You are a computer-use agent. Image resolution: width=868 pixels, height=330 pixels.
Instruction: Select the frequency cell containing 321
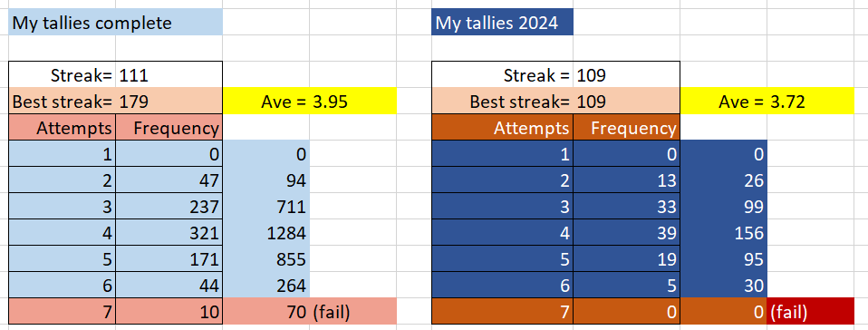(169, 233)
